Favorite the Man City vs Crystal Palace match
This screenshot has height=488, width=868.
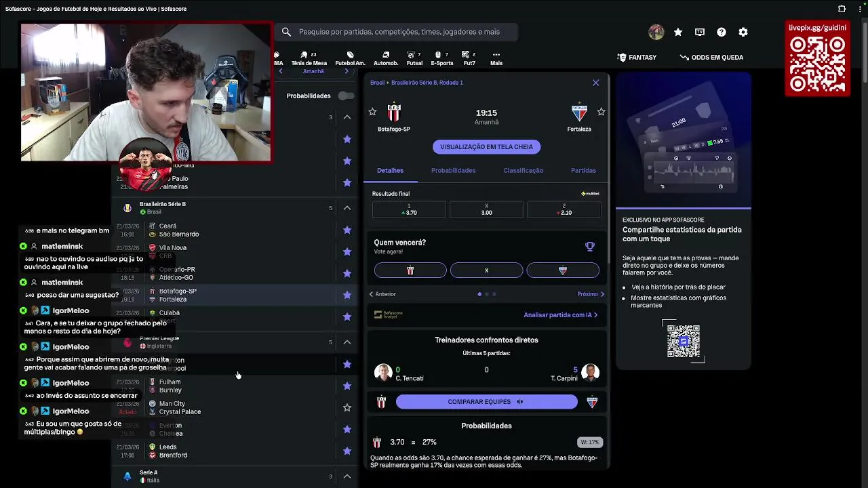tap(347, 407)
